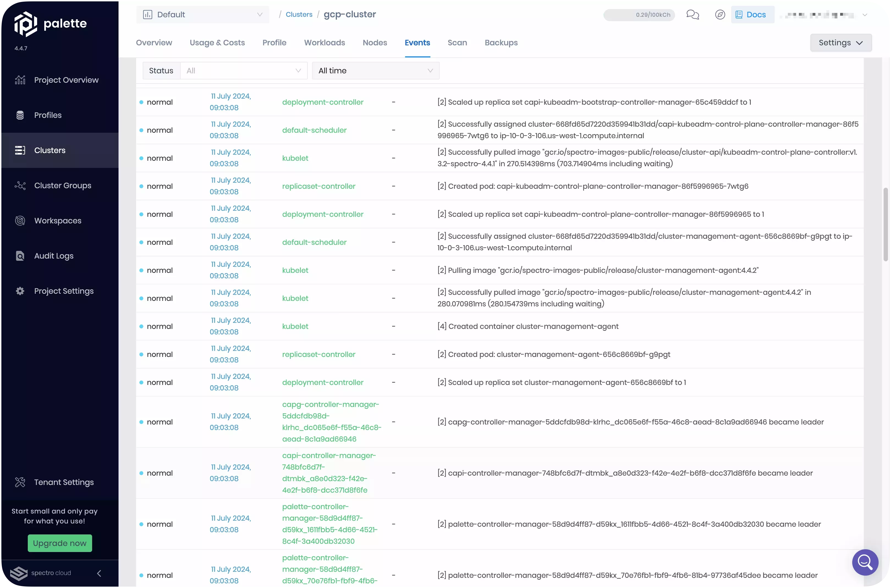This screenshot has width=891, height=588.
Task: Click the Palette logo icon
Action: (26, 24)
